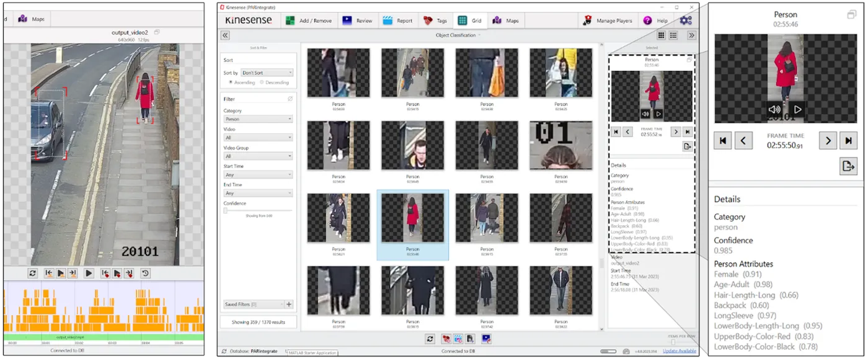Select Ascending sort order
This screenshot has height=358, width=868.
click(242, 82)
